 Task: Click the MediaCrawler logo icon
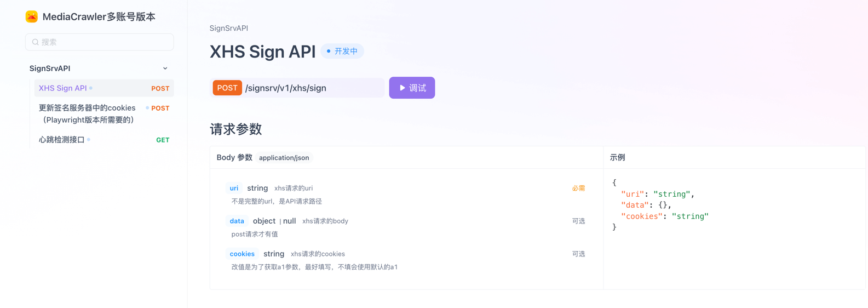click(x=32, y=16)
